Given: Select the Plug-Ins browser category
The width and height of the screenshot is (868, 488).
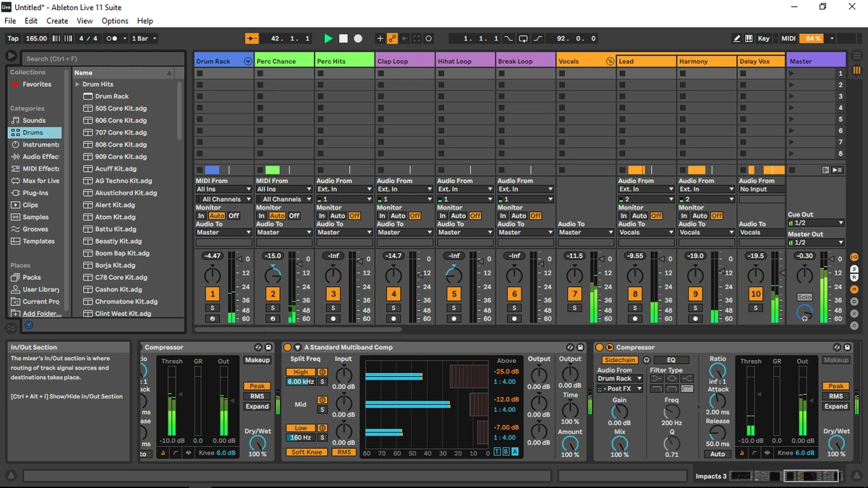Looking at the screenshot, I should [34, 193].
